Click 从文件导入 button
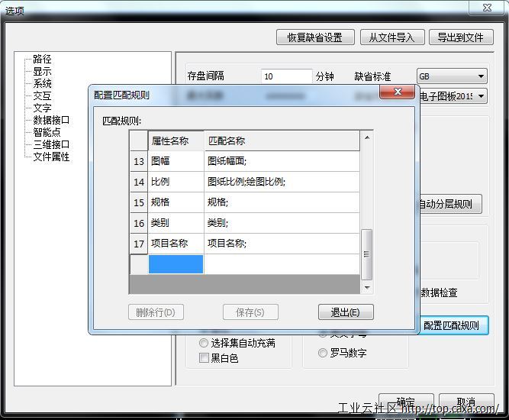This screenshot has width=509, height=420. (392, 37)
